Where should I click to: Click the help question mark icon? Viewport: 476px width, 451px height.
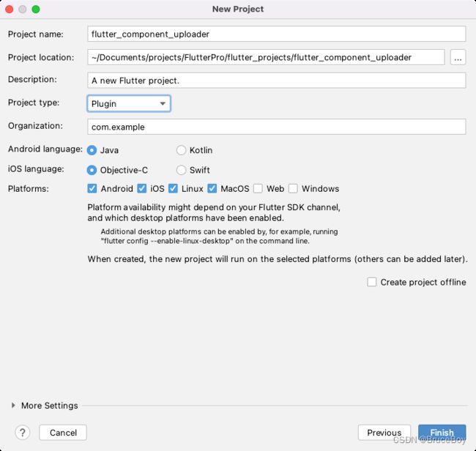tap(23, 433)
